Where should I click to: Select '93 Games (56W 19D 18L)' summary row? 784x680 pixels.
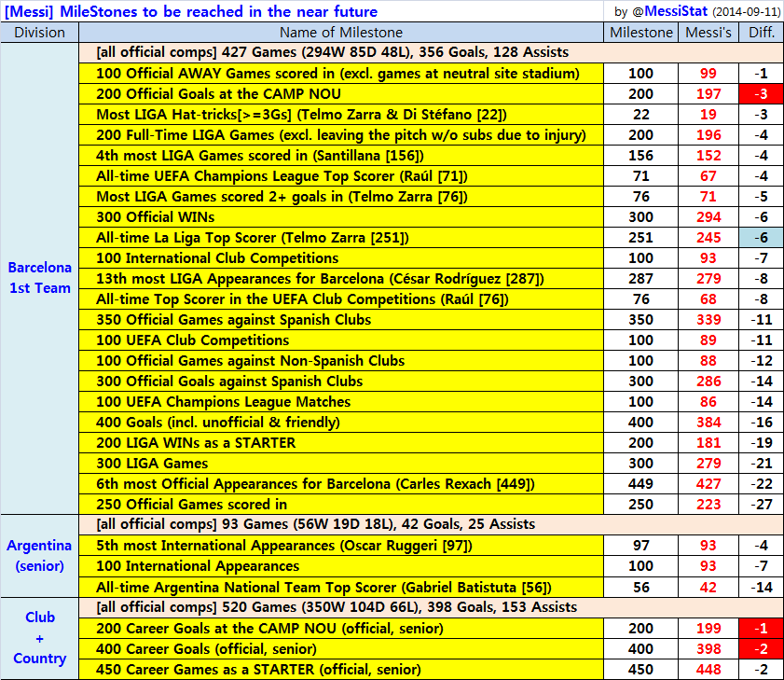point(431,524)
